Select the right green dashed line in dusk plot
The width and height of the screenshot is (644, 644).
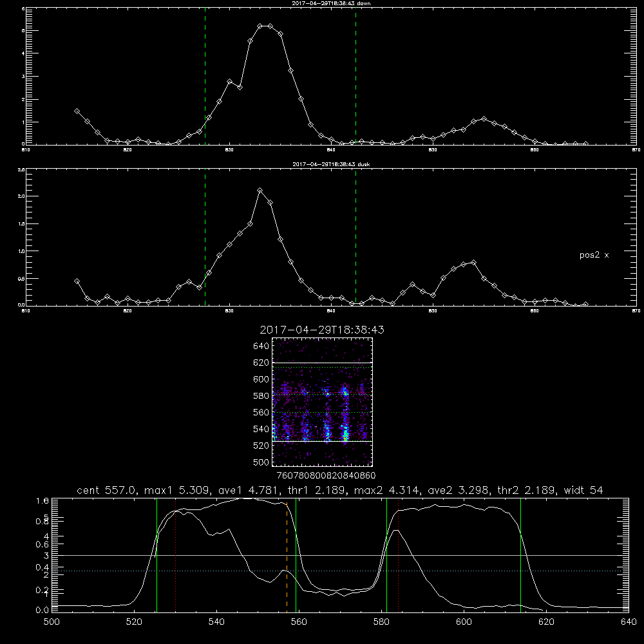coord(355,237)
